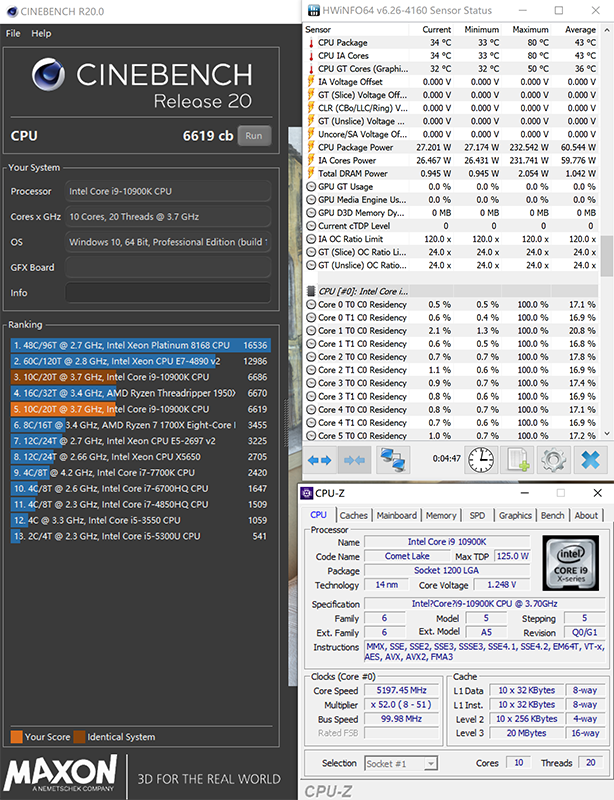Viewport: 614px width, 800px height.
Task: Click the Cinebench Info input field
Action: pyautogui.click(x=168, y=293)
